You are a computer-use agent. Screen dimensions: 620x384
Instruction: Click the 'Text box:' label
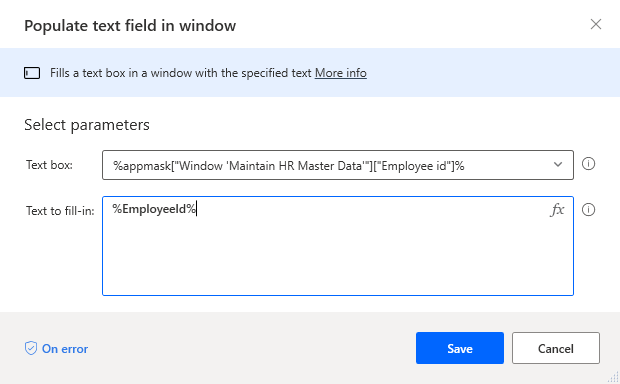click(x=49, y=165)
